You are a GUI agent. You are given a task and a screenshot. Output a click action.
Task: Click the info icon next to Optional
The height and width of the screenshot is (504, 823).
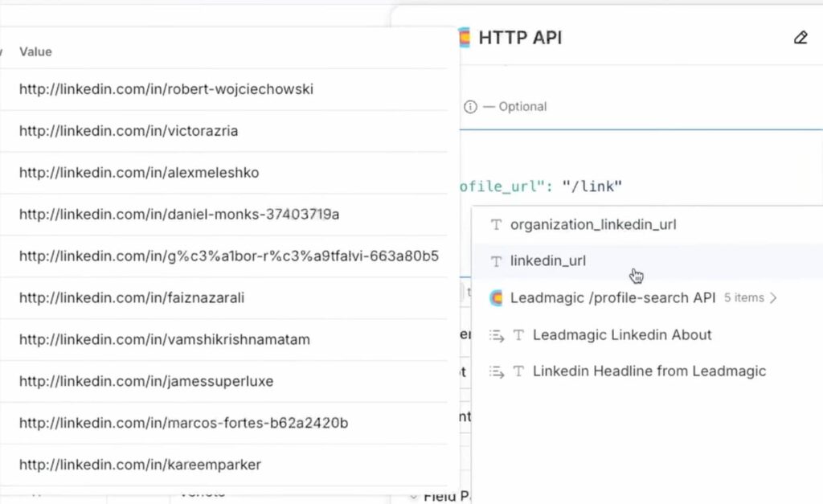470,107
